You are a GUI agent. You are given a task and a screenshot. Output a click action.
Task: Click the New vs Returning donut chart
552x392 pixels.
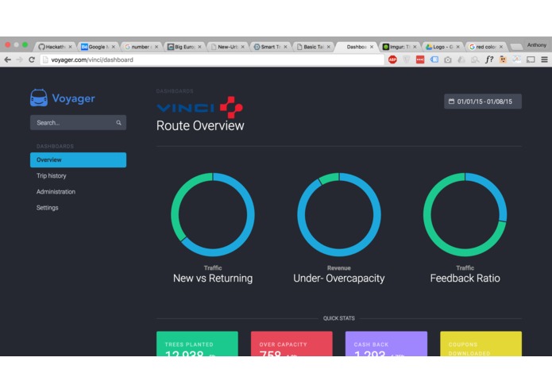point(213,214)
